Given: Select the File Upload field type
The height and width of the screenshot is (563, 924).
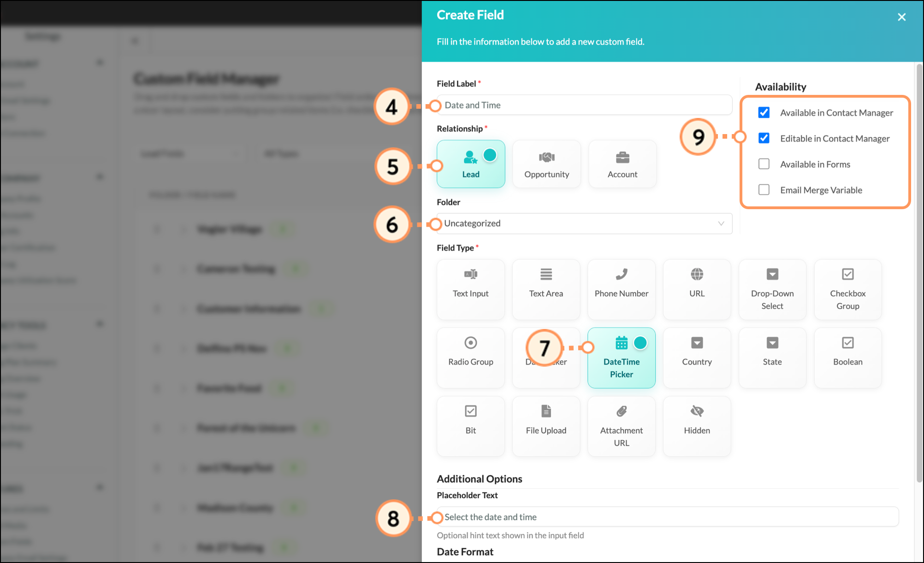Looking at the screenshot, I should click(x=546, y=426).
